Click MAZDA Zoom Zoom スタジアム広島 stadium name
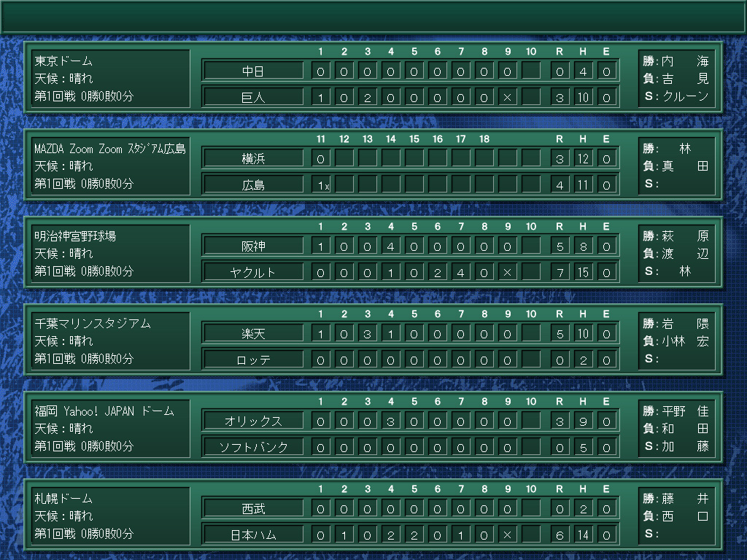The height and width of the screenshot is (560, 747). pos(110,149)
